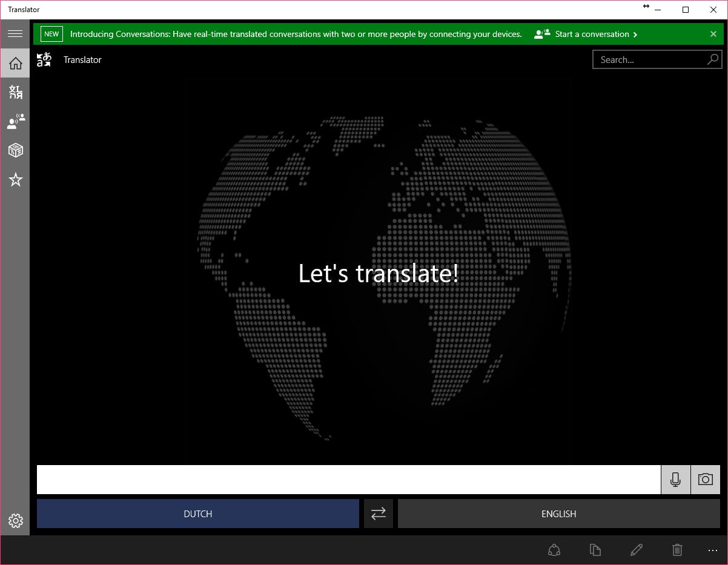Click the share icon in bottom bar
This screenshot has width=728, height=565.
pyautogui.click(x=554, y=550)
